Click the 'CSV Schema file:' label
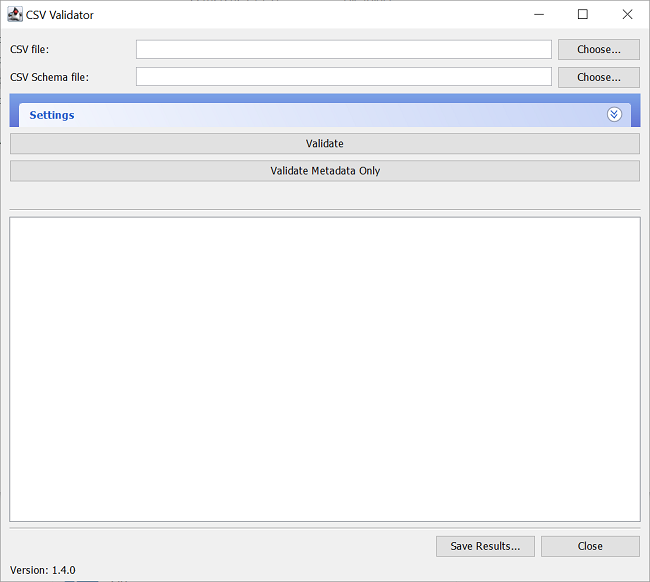This screenshot has width=650, height=582. click(x=50, y=77)
